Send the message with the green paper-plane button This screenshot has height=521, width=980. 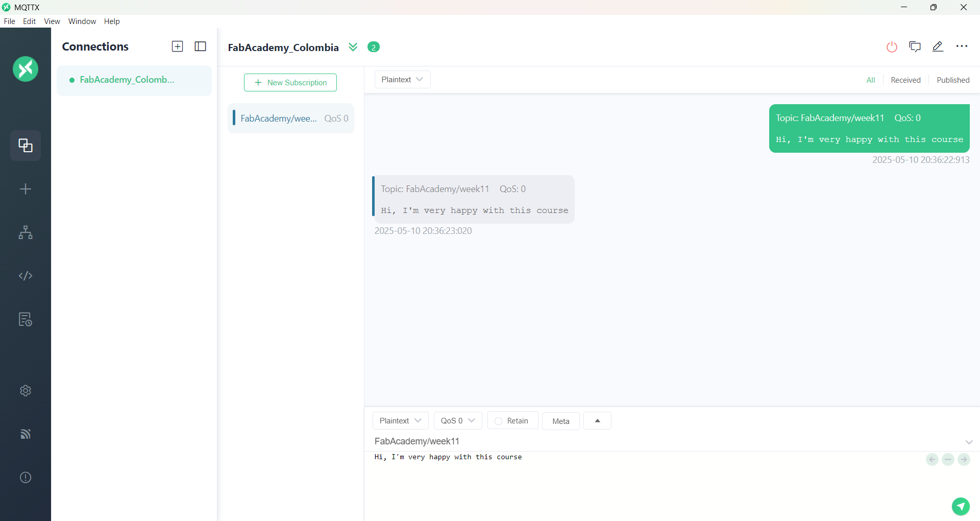pyautogui.click(x=961, y=506)
